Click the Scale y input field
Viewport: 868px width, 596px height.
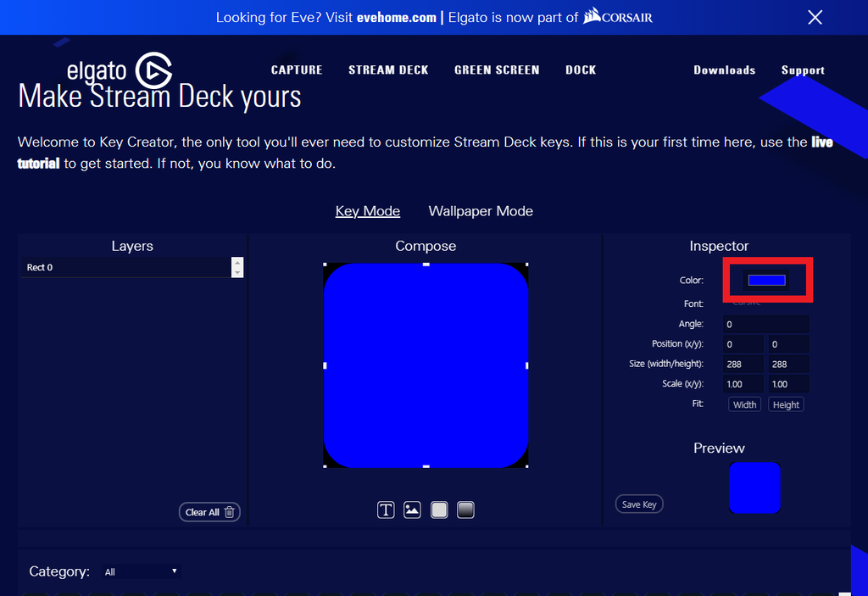tap(788, 384)
